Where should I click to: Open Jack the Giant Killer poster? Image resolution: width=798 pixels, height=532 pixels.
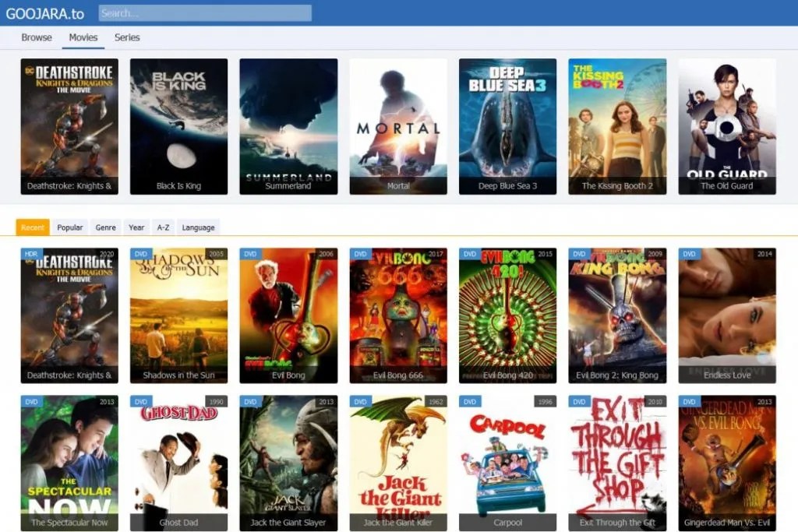click(398, 463)
